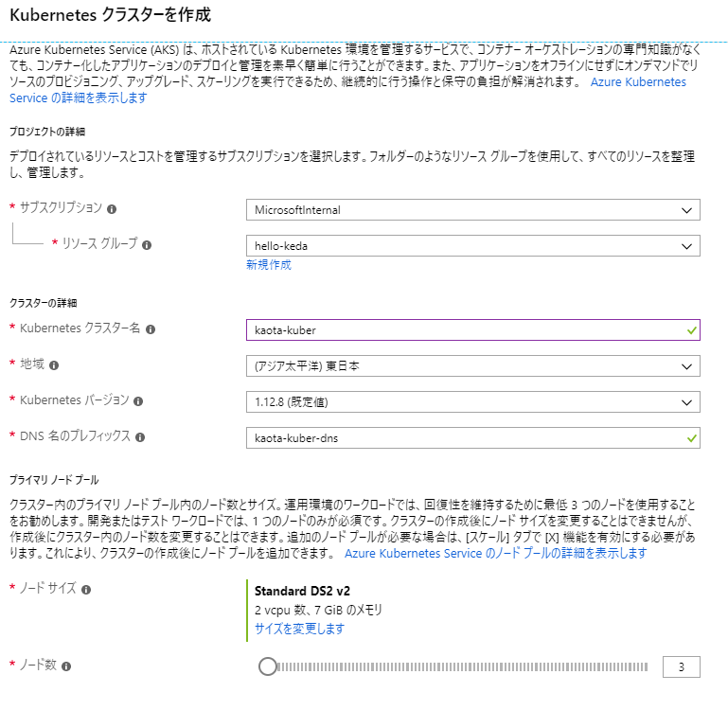Click the Standard DS2 v2 node size text
Screen dimensions: 728x710
(x=302, y=591)
